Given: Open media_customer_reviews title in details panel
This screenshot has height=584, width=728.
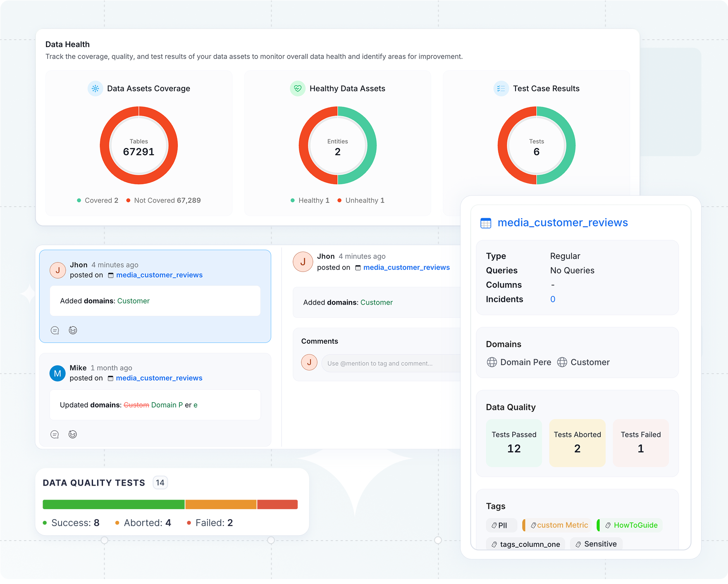Looking at the screenshot, I should click(x=562, y=223).
